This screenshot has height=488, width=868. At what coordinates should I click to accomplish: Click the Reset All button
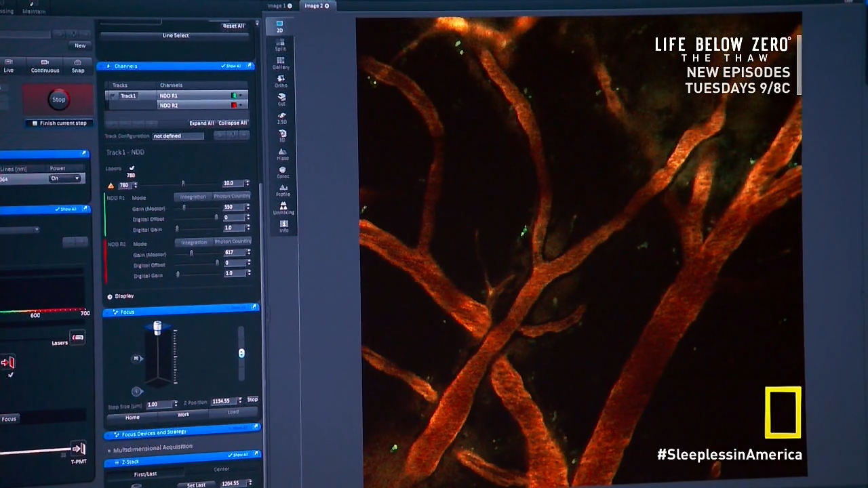pos(233,26)
